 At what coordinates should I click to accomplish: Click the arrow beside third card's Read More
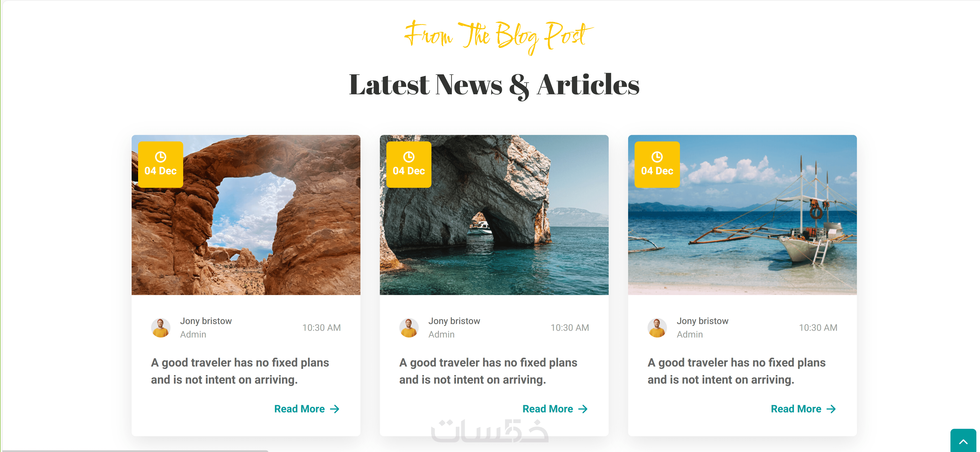tap(831, 409)
